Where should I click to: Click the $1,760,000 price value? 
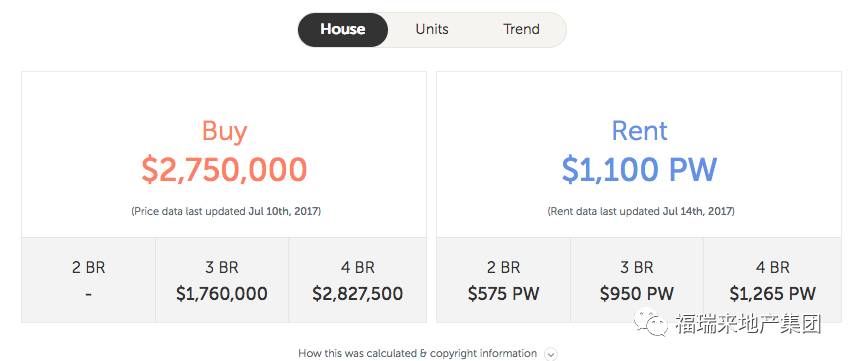click(222, 293)
